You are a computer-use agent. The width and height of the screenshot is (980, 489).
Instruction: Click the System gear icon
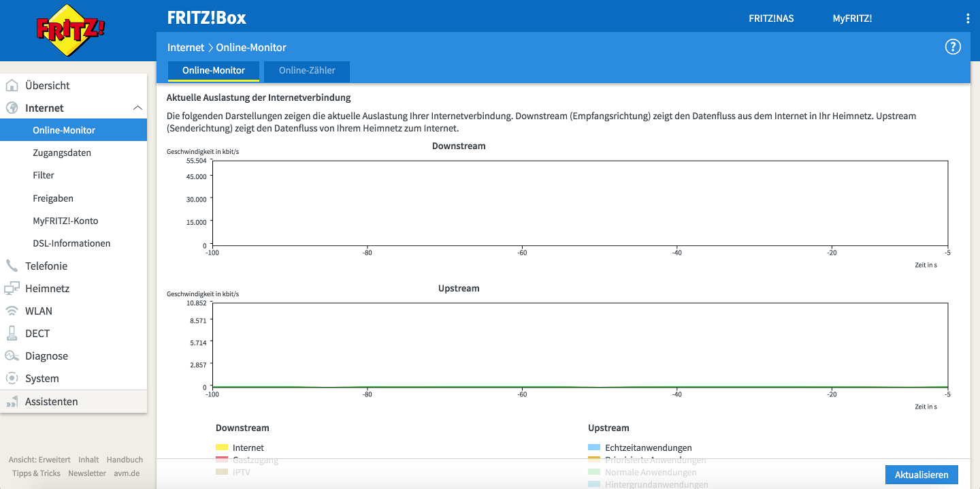(x=12, y=378)
